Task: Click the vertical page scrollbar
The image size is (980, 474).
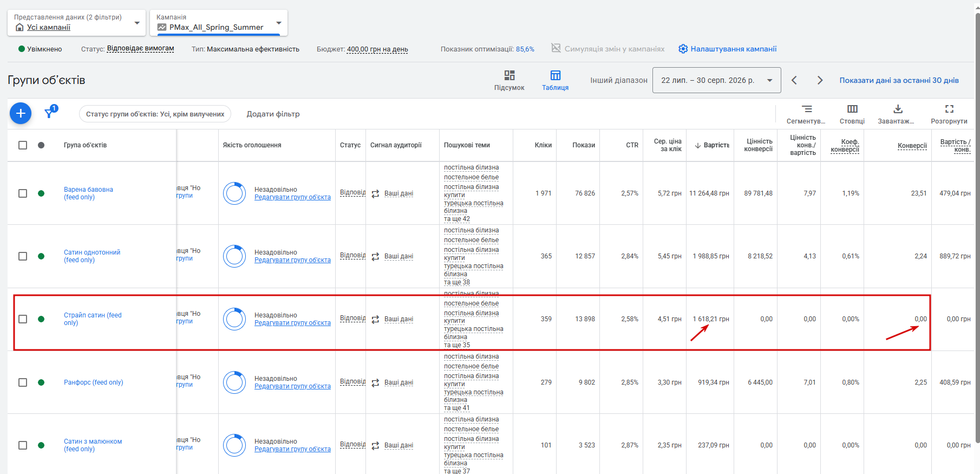Action: coord(977,228)
